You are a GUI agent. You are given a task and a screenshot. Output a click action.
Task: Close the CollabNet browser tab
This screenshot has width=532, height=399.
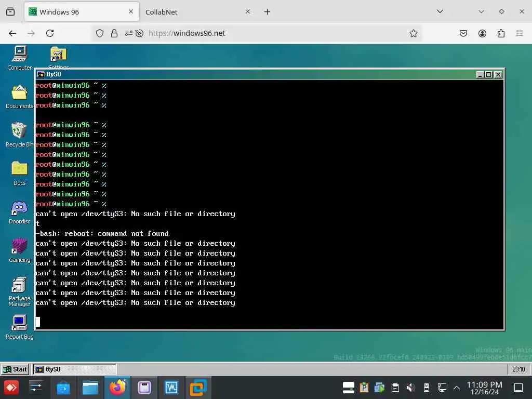[248, 11]
